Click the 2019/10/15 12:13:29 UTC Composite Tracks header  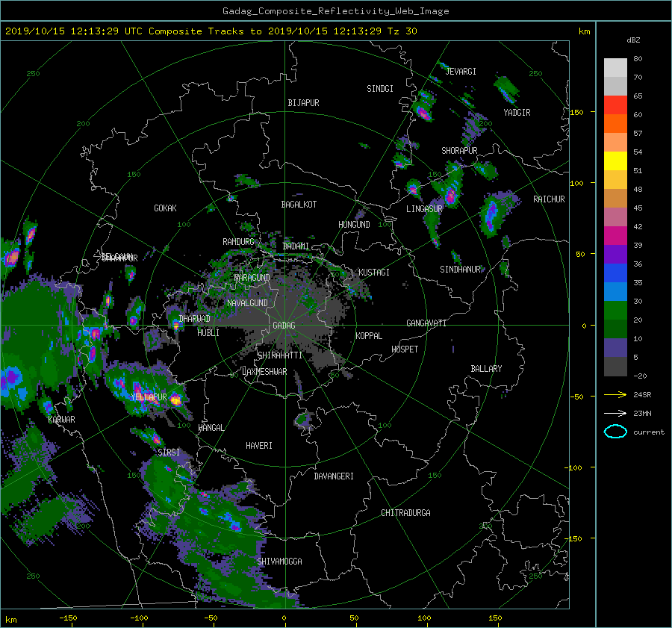coord(211,31)
